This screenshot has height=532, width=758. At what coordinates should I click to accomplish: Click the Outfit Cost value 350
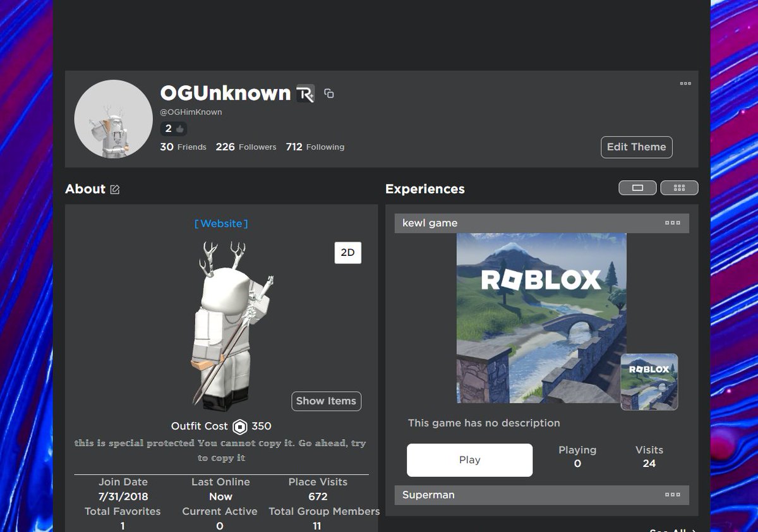click(x=262, y=426)
